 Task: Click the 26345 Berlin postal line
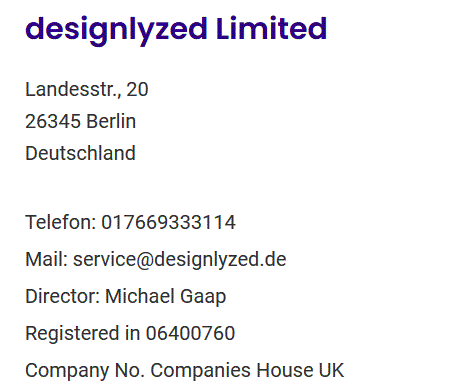(80, 121)
